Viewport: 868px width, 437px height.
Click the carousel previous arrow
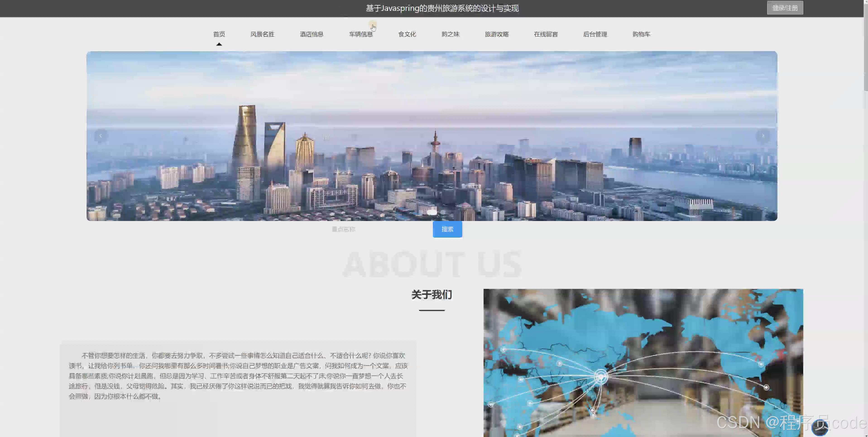[x=101, y=136]
